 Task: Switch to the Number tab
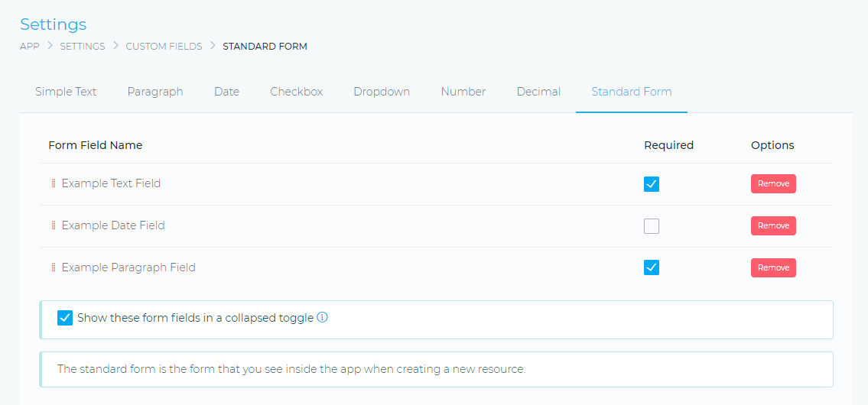(463, 92)
